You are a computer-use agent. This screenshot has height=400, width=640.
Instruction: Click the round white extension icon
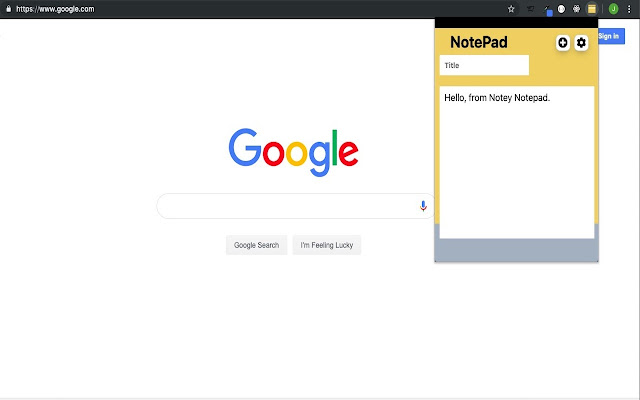562,9
